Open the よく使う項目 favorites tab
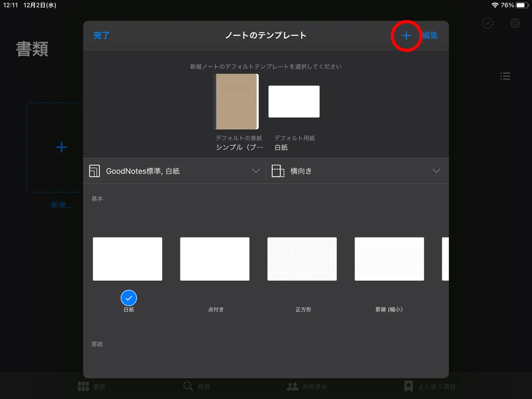 coord(408,386)
